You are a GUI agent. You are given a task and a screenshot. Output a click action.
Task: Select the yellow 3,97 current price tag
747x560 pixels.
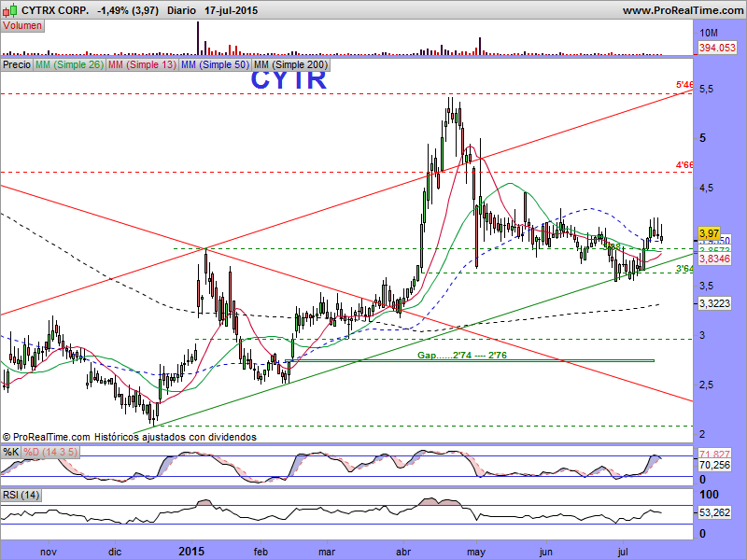coord(710,234)
